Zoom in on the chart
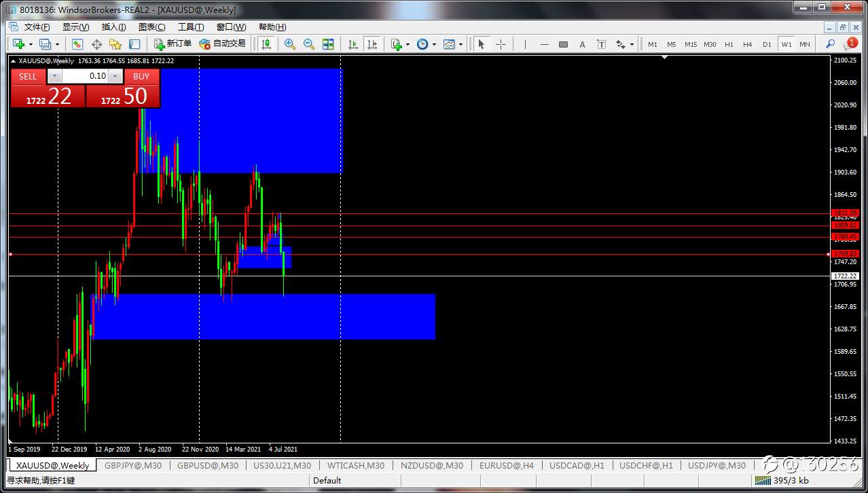The width and height of the screenshot is (868, 493). (290, 44)
